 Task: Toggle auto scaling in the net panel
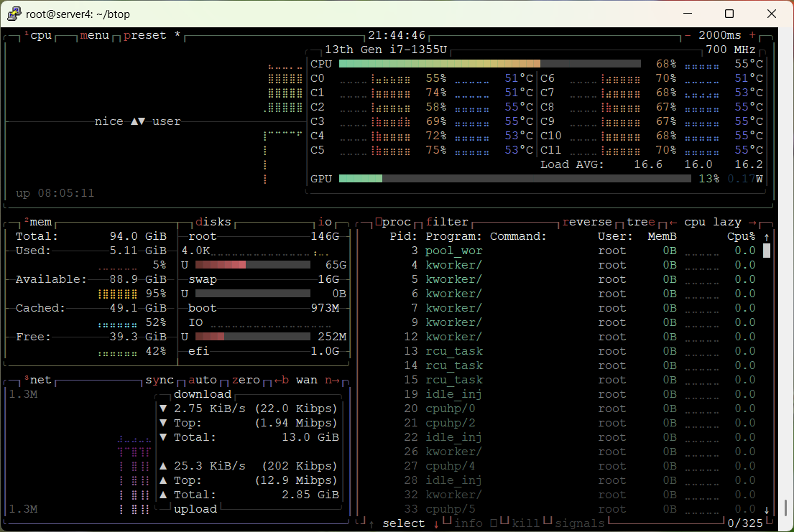[x=203, y=380]
